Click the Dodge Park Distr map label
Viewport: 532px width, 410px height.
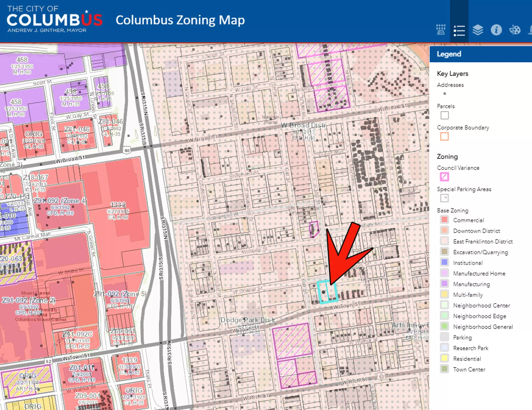(x=248, y=320)
